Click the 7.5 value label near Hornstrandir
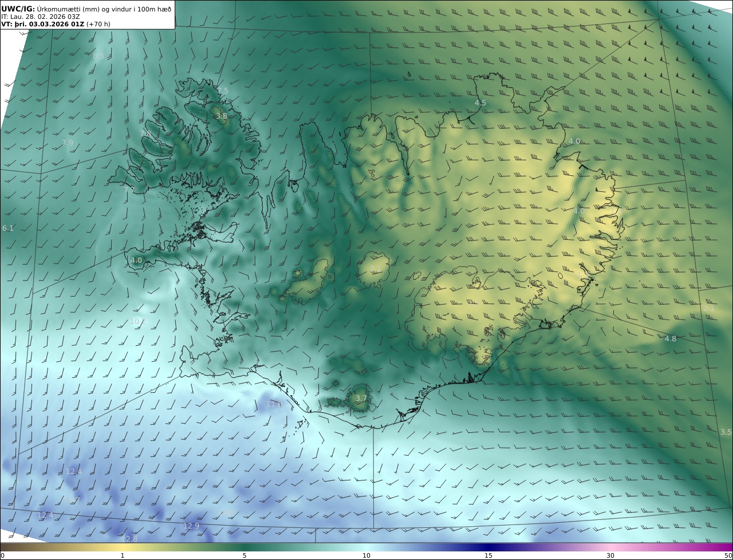Screen dimensions: 733x560 [222, 91]
